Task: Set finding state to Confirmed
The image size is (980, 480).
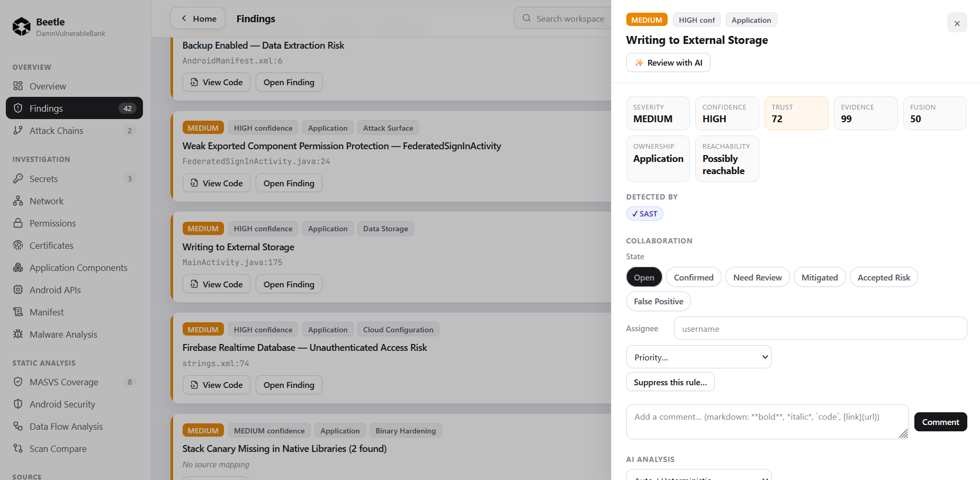Action: [694, 277]
